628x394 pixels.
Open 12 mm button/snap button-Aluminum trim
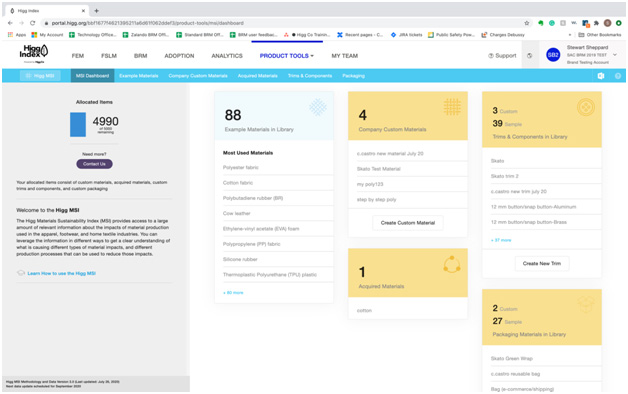pyautogui.click(x=533, y=207)
